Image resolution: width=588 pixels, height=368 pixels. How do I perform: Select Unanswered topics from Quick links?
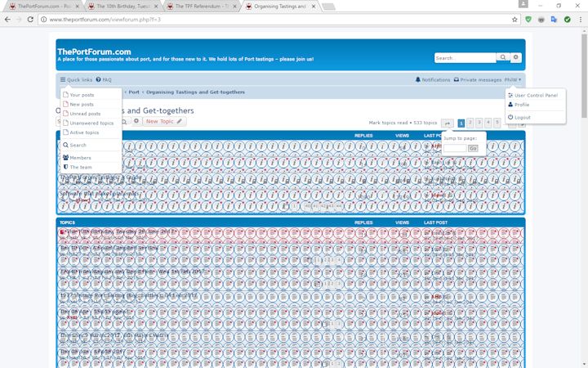[91, 123]
